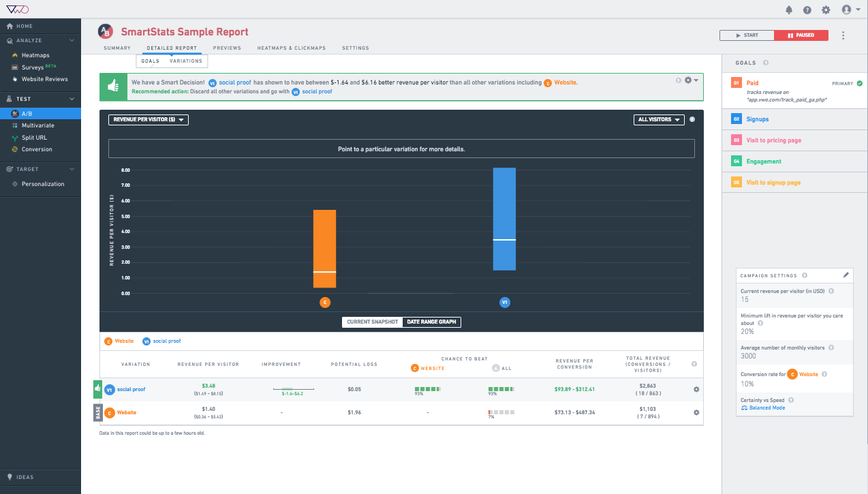The height and width of the screenshot is (494, 868).
Task: Click the orange Website bar in chart
Action: pos(324,249)
